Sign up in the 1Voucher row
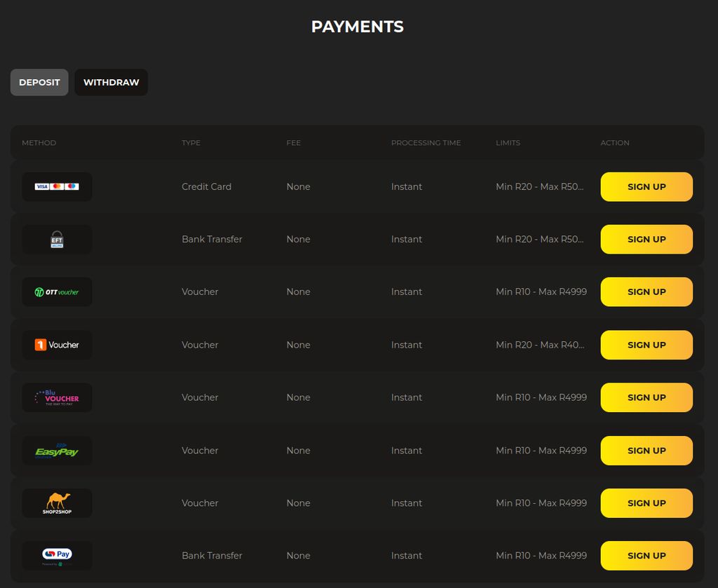Screen dimensions: 718x588 point(646,345)
